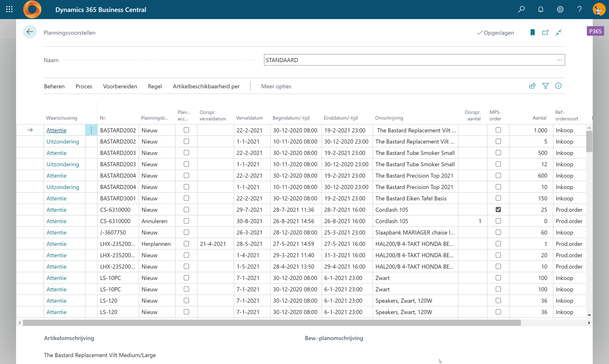Click the scroll up arrow of the grid

[589, 128]
